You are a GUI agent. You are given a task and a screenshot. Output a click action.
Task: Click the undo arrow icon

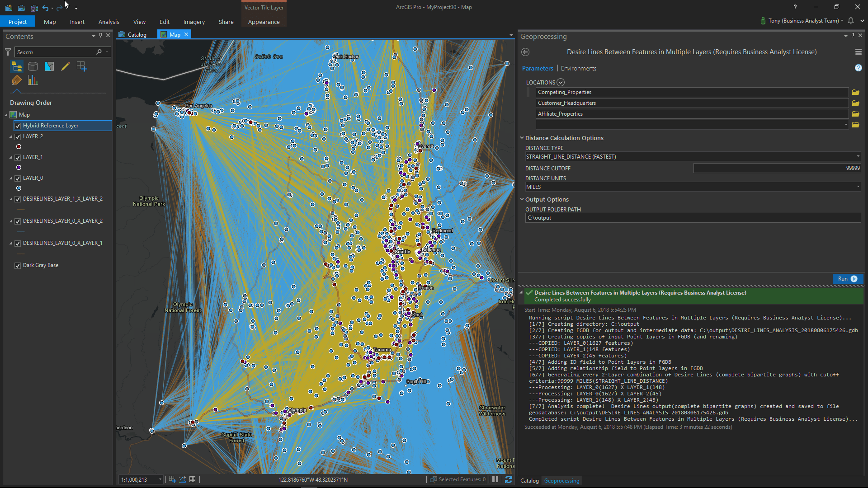pyautogui.click(x=45, y=8)
